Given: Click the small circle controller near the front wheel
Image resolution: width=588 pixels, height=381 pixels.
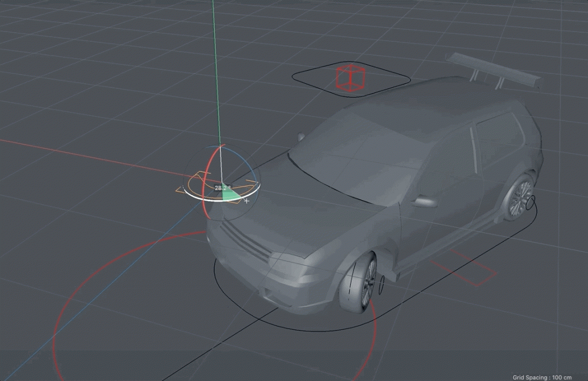Looking at the screenshot, I should (x=382, y=285).
